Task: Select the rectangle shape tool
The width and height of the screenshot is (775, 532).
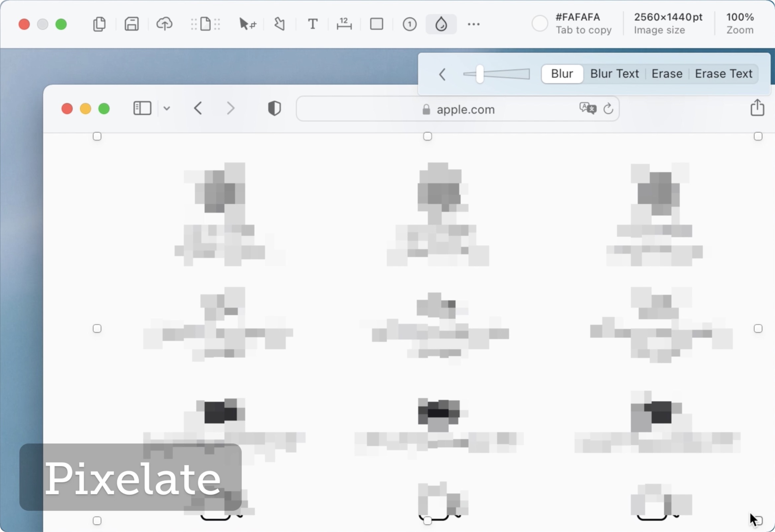Action: tap(376, 24)
